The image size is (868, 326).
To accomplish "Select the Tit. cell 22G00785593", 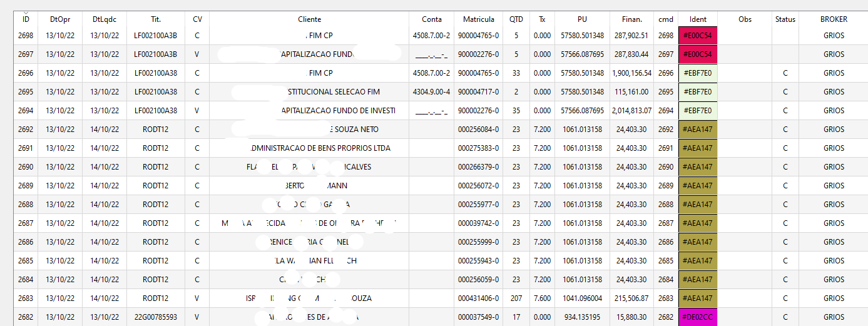I will 156,317.
